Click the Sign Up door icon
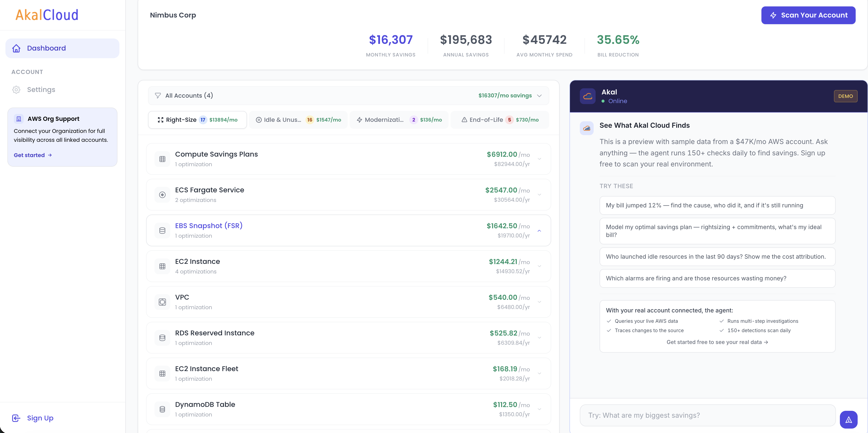The height and width of the screenshot is (433, 868). pyautogui.click(x=16, y=418)
